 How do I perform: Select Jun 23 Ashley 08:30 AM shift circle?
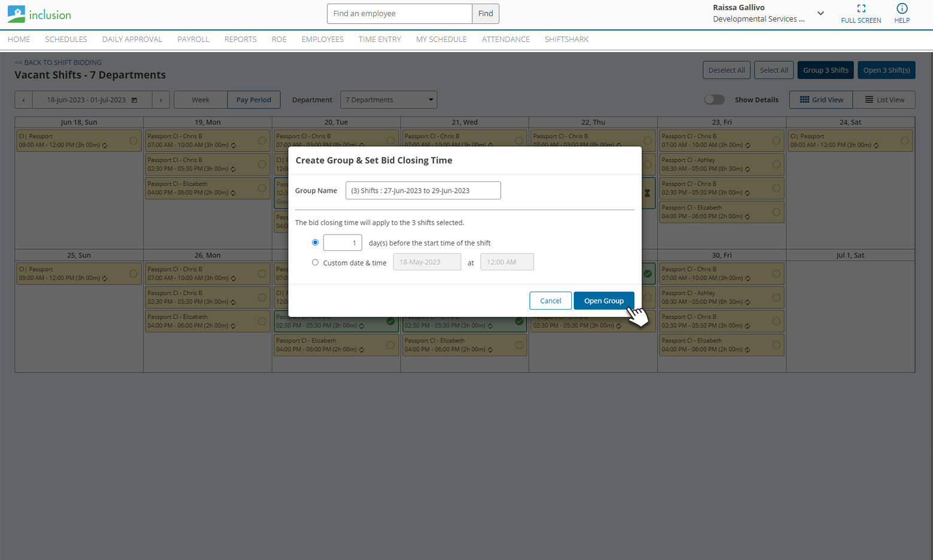[776, 165]
